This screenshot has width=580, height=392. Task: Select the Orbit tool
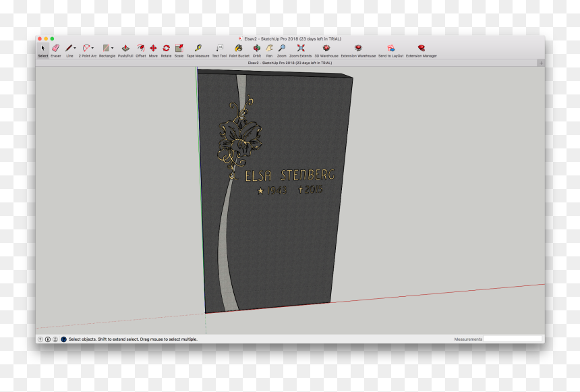coord(257,51)
